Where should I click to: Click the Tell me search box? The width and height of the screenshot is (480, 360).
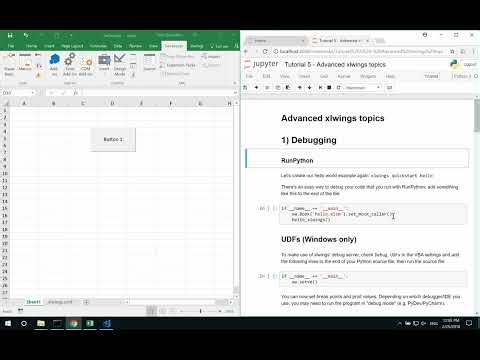tap(219, 46)
